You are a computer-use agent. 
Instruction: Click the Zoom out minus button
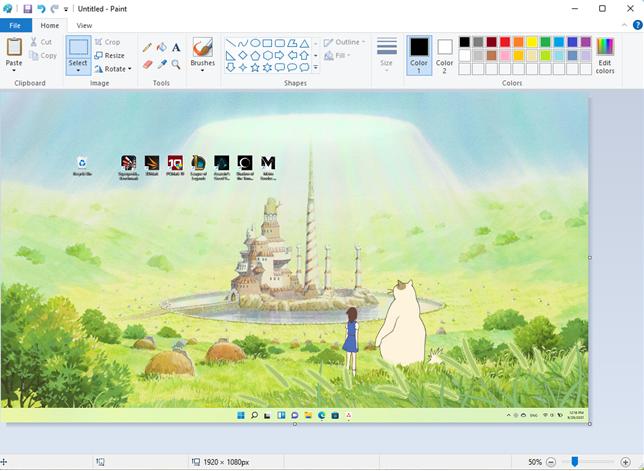coord(552,462)
